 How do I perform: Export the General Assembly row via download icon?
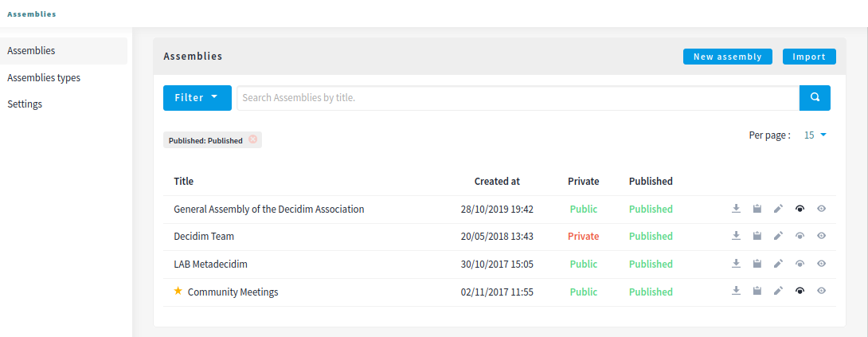pyautogui.click(x=737, y=209)
